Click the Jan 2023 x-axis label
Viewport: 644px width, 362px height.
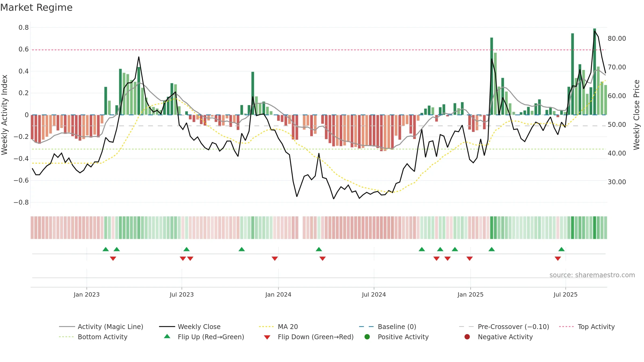pos(86,294)
